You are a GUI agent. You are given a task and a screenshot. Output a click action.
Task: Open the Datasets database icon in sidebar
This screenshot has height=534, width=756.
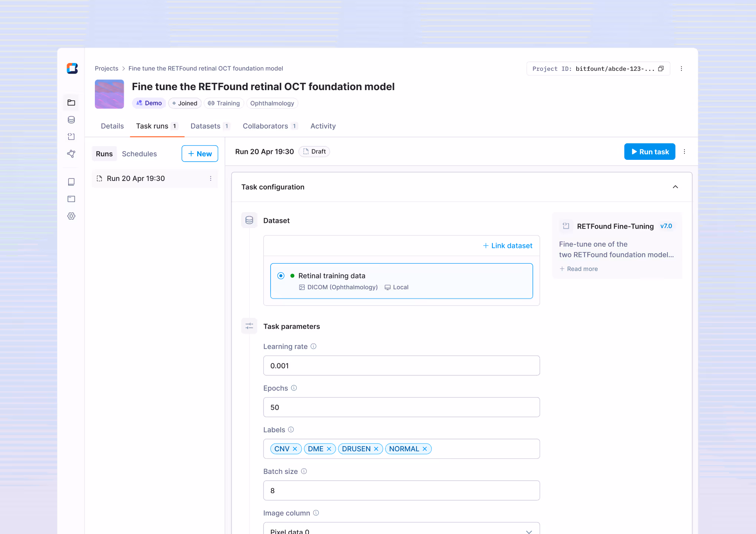71,120
